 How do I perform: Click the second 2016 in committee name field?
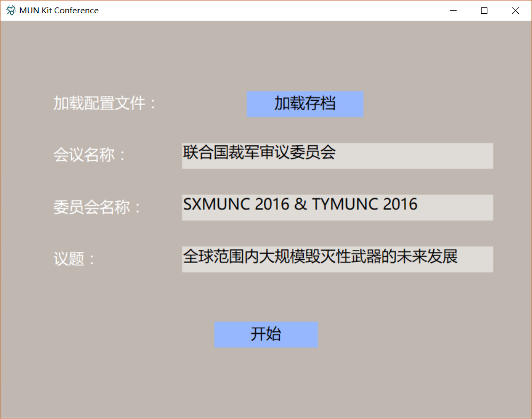click(x=400, y=204)
